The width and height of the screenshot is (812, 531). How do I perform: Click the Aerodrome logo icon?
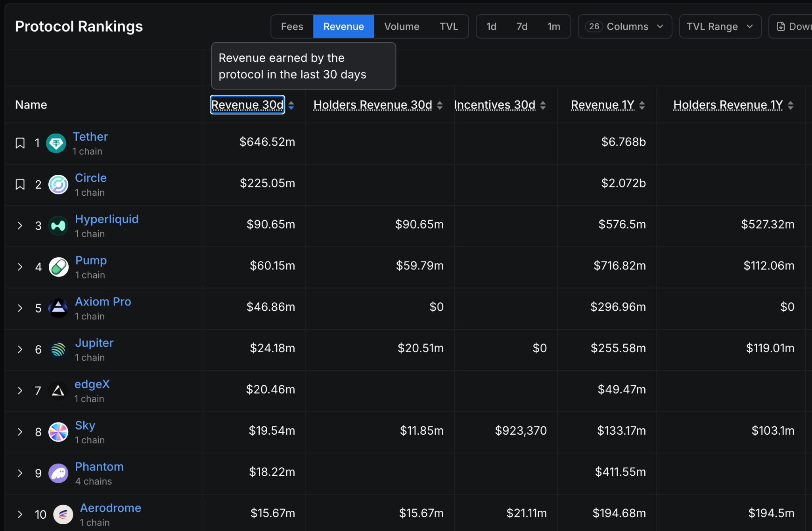pos(63,514)
